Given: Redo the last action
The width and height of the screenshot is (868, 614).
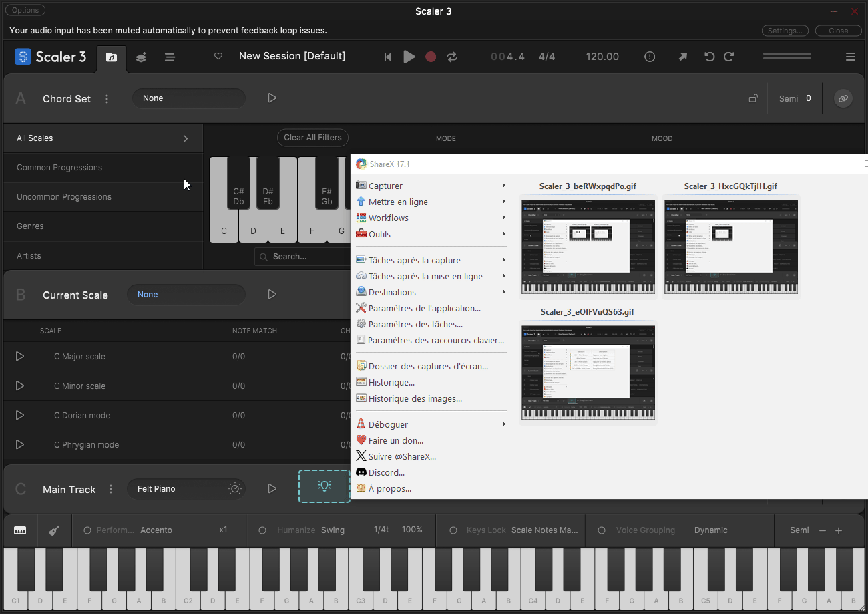Looking at the screenshot, I should 729,57.
